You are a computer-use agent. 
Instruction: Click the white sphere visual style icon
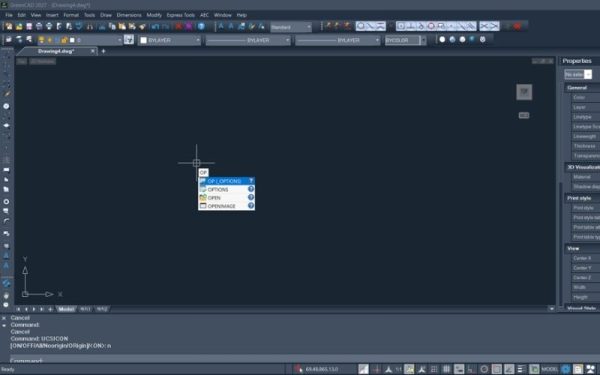pyautogui.click(x=442, y=39)
